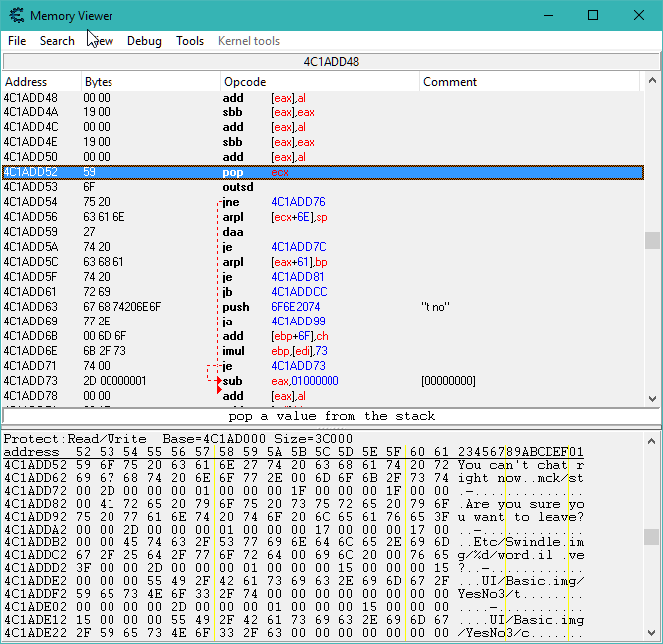
Task: Open the Kernel tools menu
Action: (x=249, y=41)
